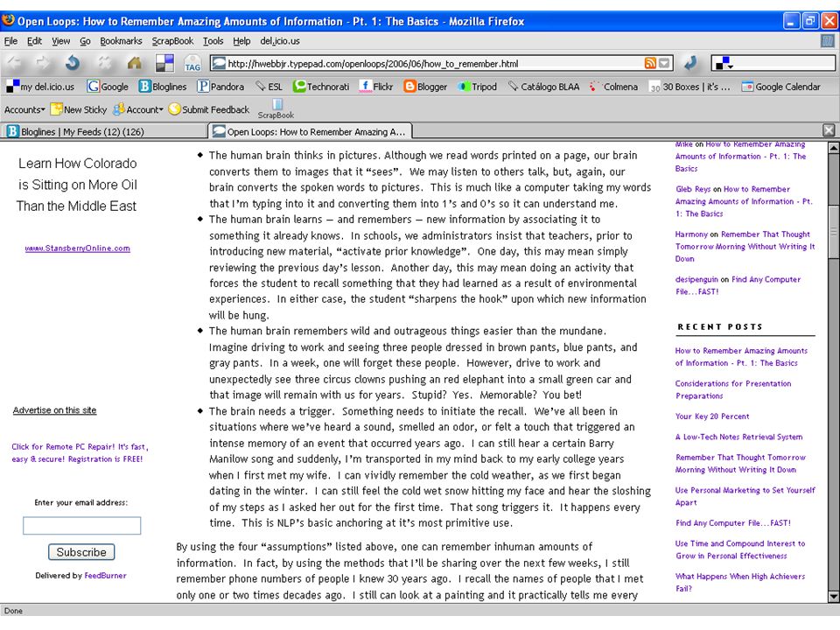The image size is (840, 630).
Task: Click the vertical scrollbar thumb
Action: pos(834,231)
